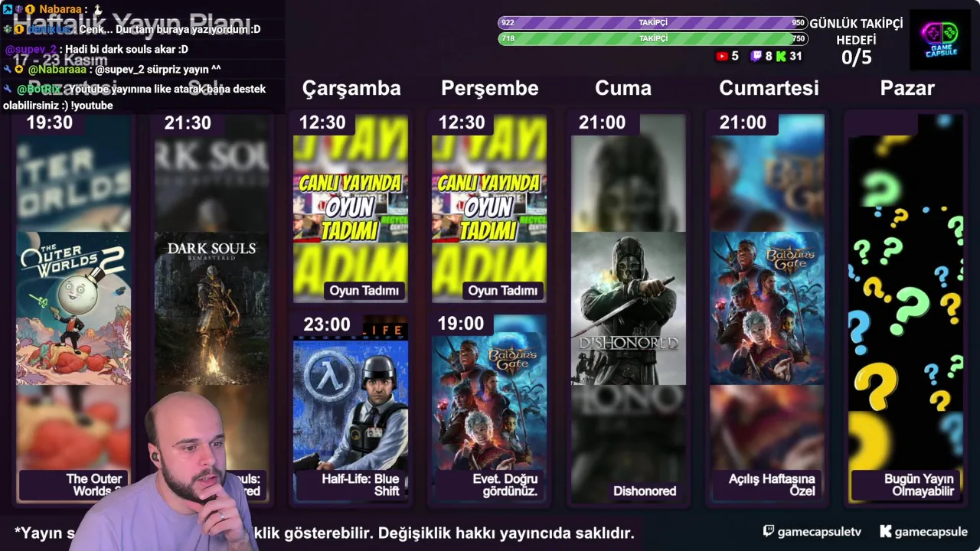The height and width of the screenshot is (551, 980).
Task: Click Perşembe's 'Oyun Tadımı' caption
Action: 503,291
